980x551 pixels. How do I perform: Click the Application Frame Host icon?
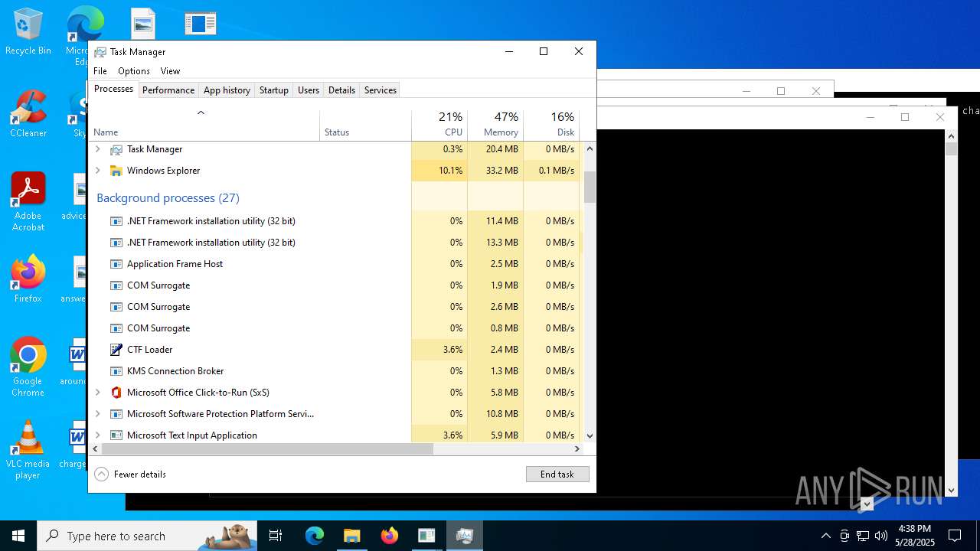click(116, 264)
